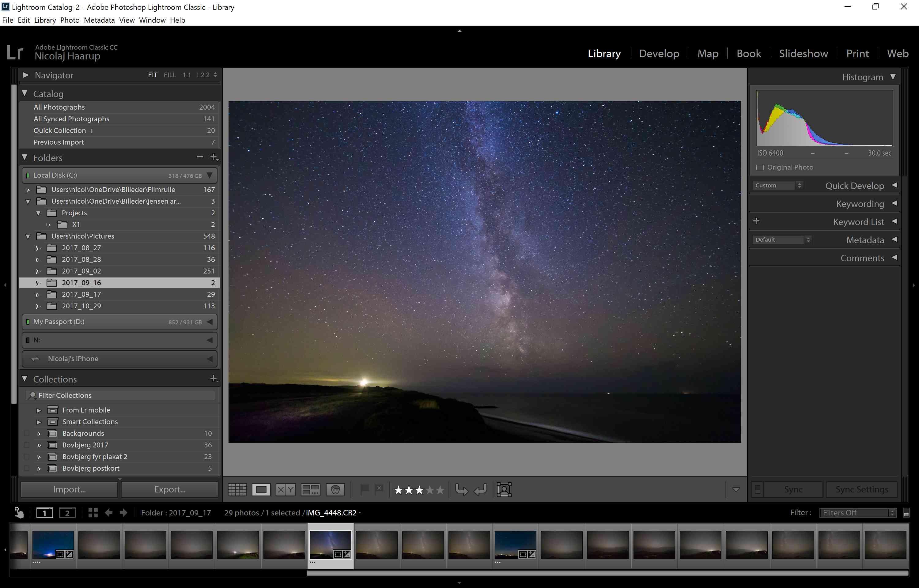The image size is (919, 588).
Task: Open Filters Off dropdown
Action: coord(858,513)
